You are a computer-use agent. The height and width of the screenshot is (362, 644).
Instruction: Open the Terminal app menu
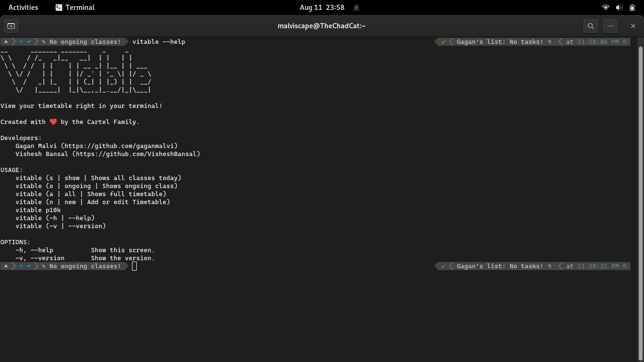coord(75,8)
